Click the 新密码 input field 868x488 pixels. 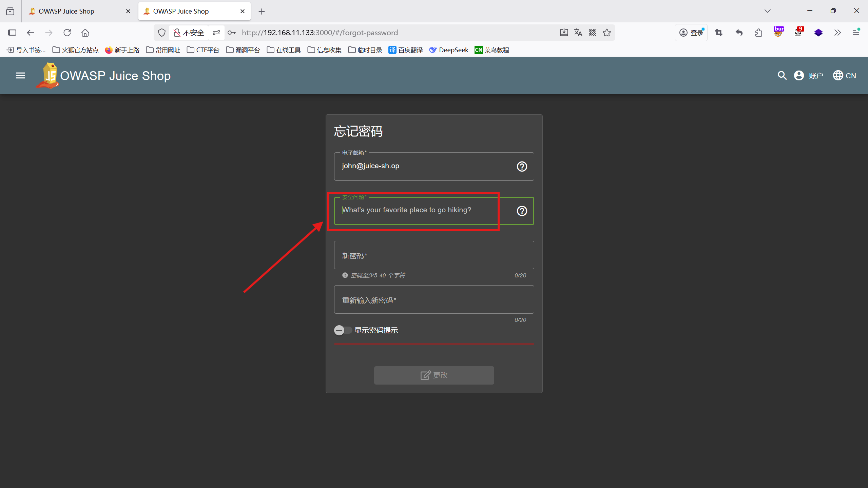click(434, 255)
